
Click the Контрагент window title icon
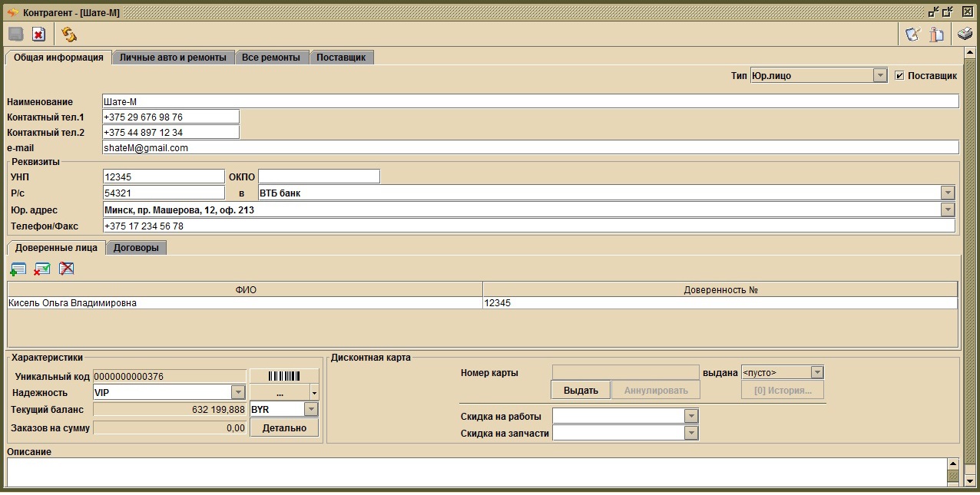click(x=12, y=12)
